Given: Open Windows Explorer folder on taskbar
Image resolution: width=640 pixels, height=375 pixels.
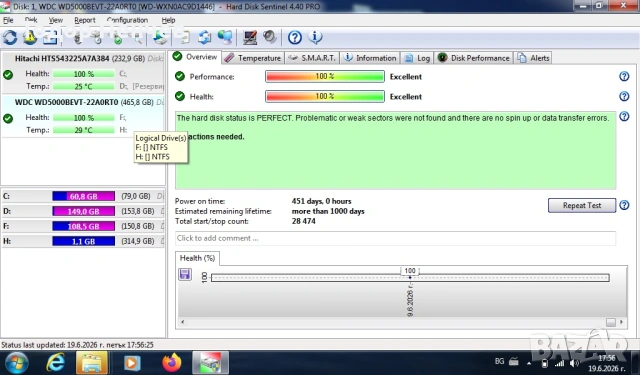Looking at the screenshot, I should pos(92,363).
